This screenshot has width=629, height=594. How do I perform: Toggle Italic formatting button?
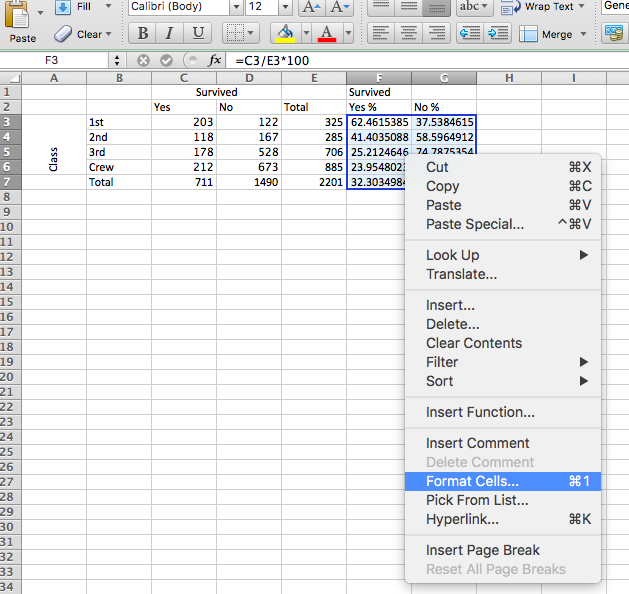pos(170,33)
